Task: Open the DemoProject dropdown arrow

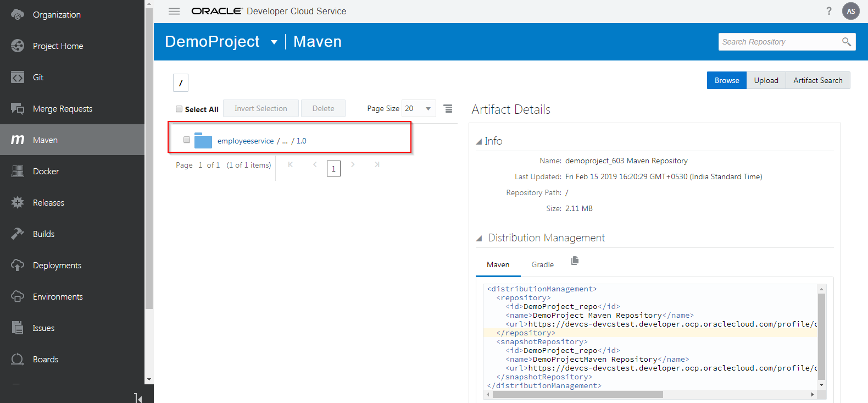Action: (x=274, y=42)
